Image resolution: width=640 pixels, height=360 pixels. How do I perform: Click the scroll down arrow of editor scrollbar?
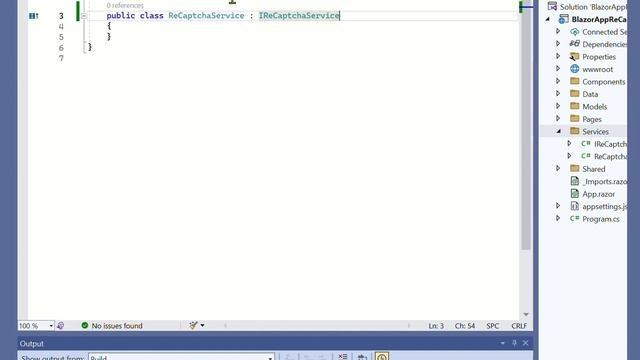coord(526,314)
